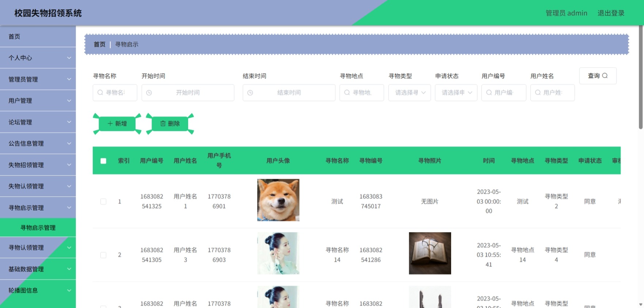Focus the 用户编号 input field
The height and width of the screenshot is (308, 644).
pyautogui.click(x=504, y=93)
